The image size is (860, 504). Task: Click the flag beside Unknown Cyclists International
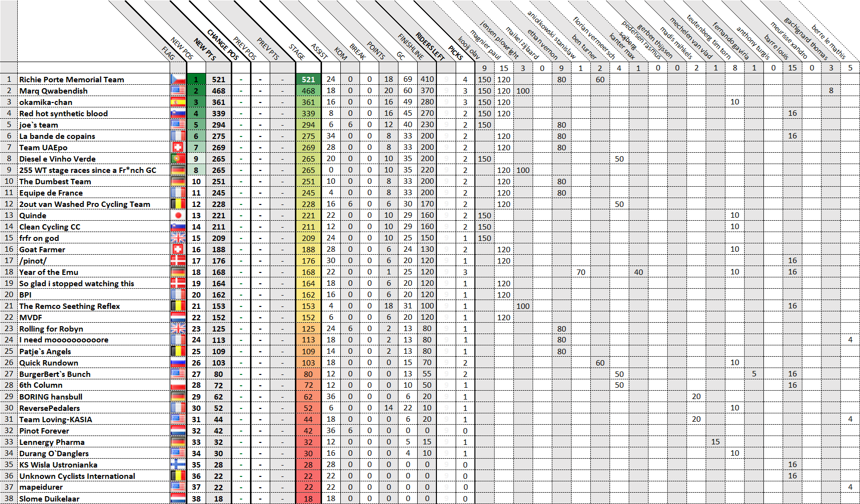[x=178, y=476]
